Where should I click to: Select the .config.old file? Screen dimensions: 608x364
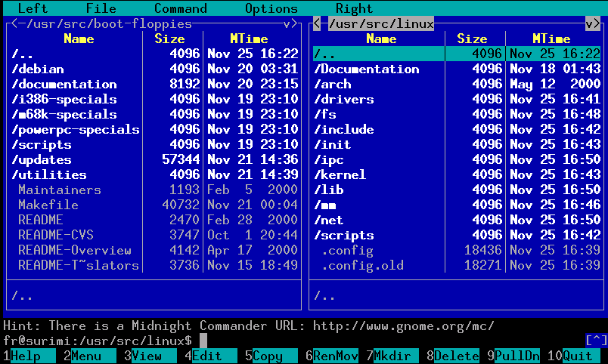(362, 265)
